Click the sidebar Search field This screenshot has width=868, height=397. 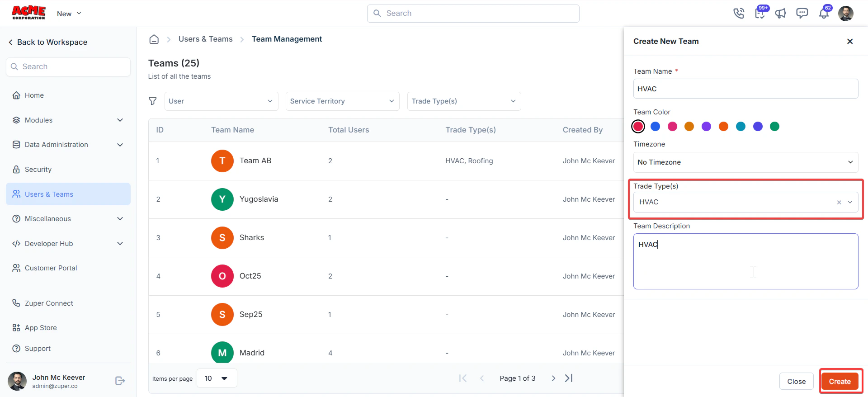click(68, 67)
